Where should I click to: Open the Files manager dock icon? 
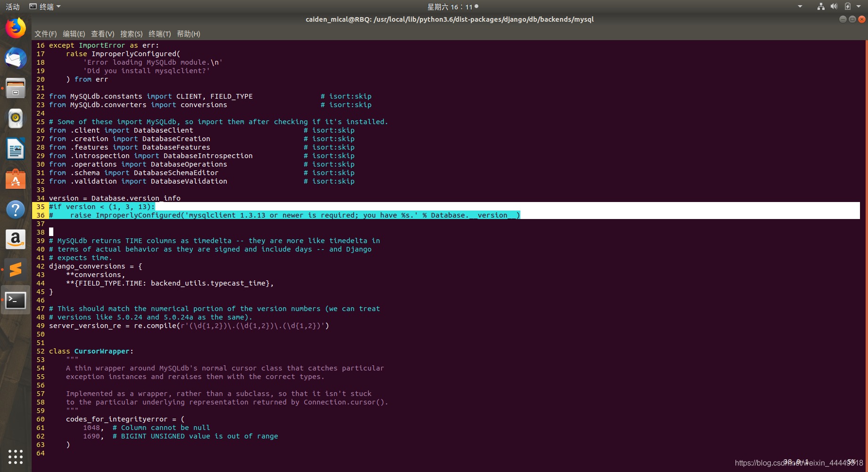pyautogui.click(x=16, y=88)
